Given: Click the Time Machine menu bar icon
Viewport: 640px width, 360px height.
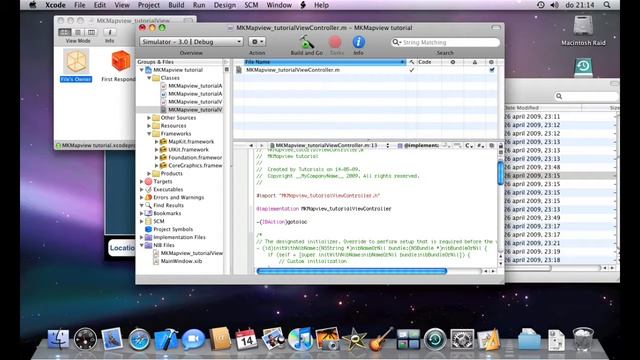Looking at the screenshot, I should coord(540,5).
